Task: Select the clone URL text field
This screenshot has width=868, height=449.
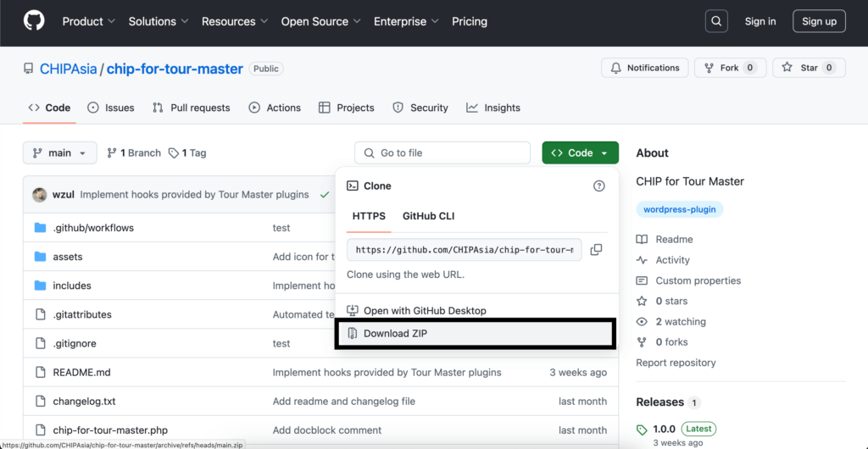Action: coord(465,250)
